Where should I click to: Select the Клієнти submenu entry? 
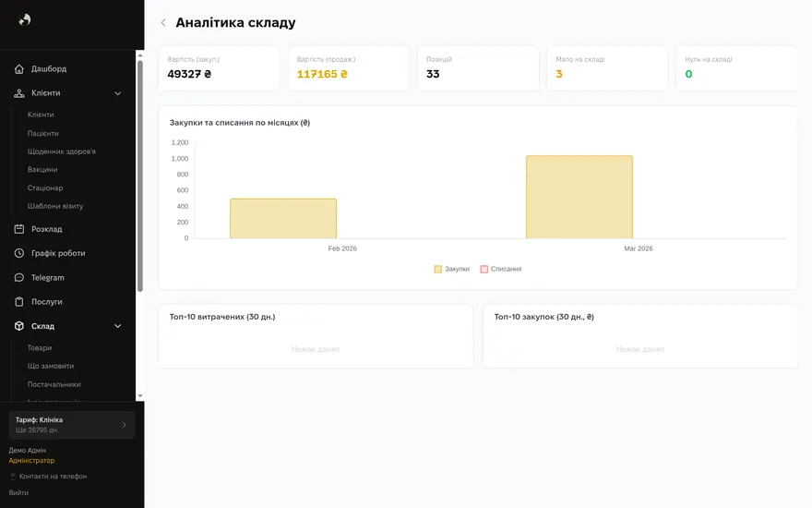coord(41,115)
